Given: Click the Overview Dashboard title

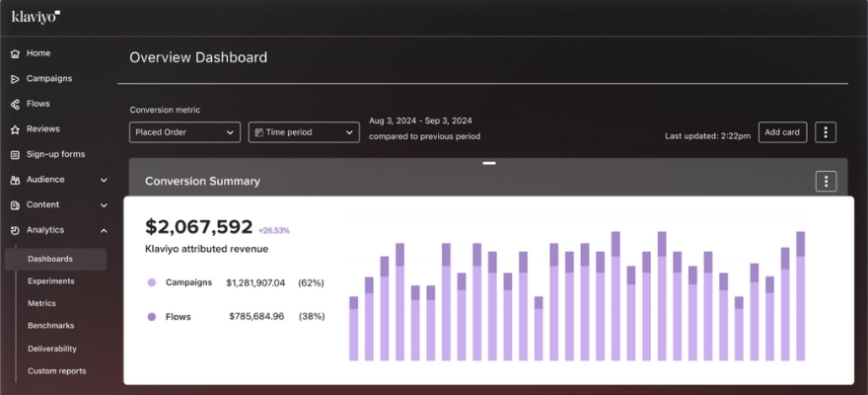Looking at the screenshot, I should [198, 57].
